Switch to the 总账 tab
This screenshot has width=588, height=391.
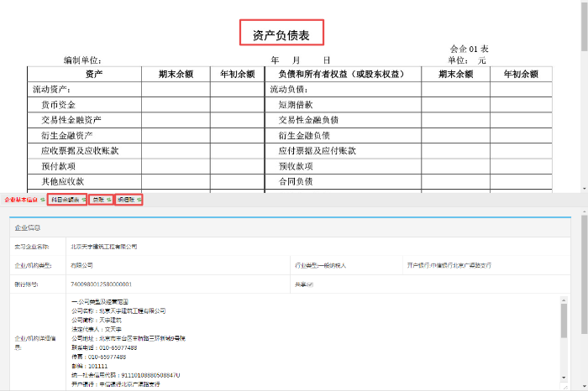point(98,201)
